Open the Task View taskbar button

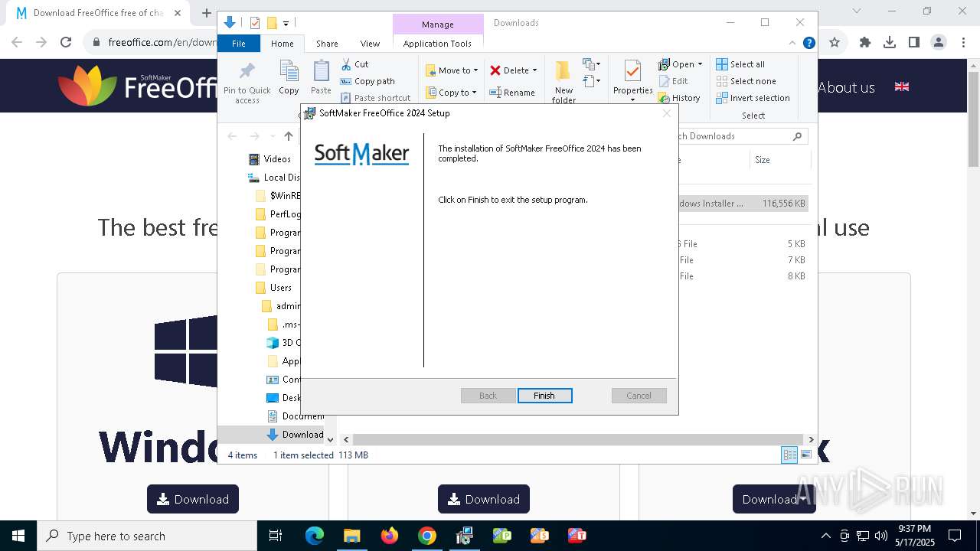coord(276,536)
